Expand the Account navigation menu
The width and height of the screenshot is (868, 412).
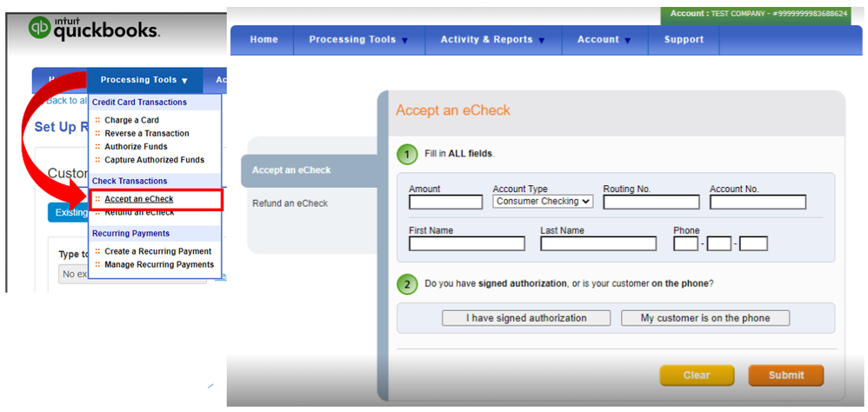pos(604,40)
